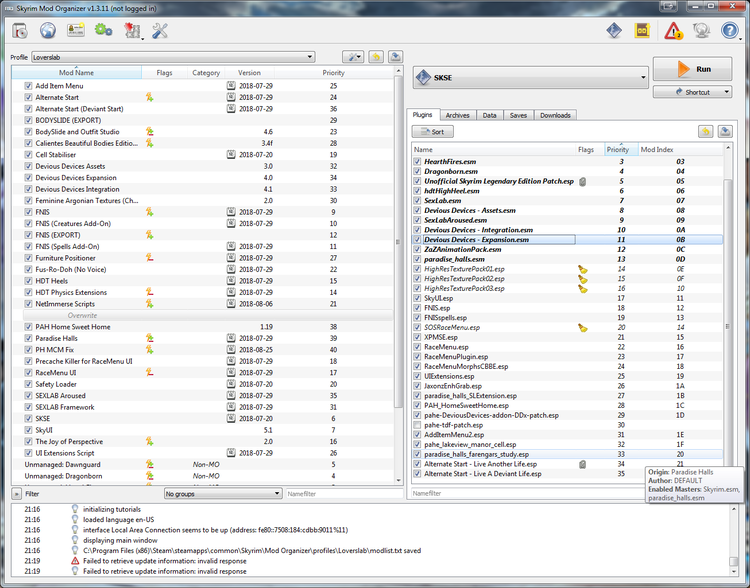Toggle the SkyUI mod checkbox
The width and height of the screenshot is (750, 588).
28,430
